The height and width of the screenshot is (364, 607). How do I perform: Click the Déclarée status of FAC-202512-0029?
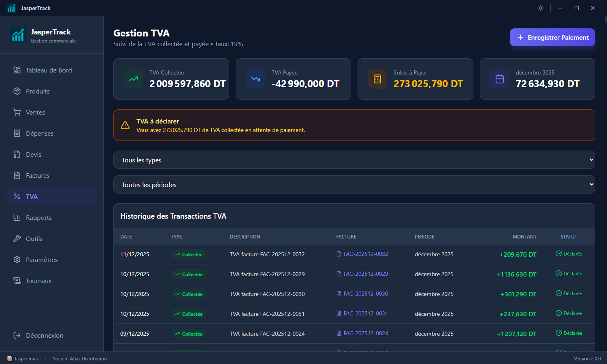coord(569,273)
